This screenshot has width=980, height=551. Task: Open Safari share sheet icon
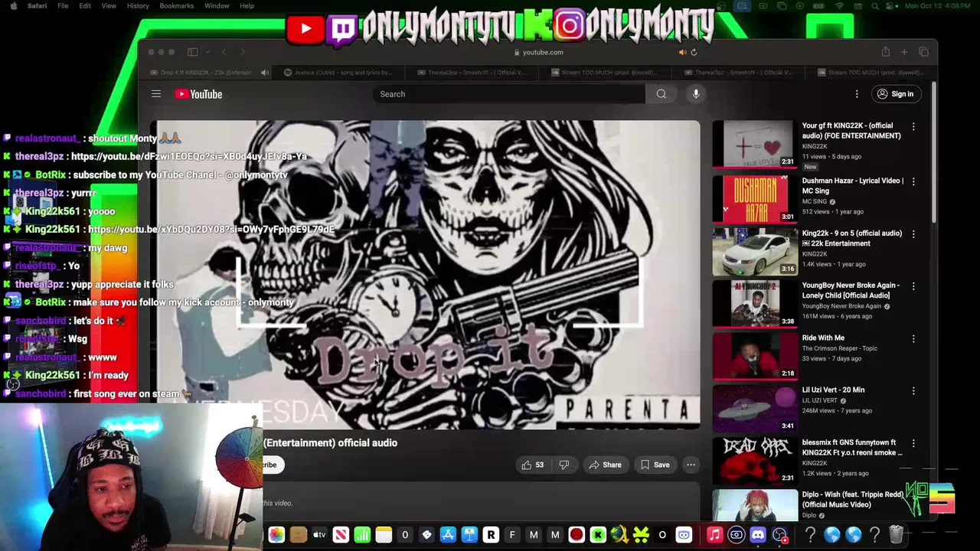coord(885,52)
